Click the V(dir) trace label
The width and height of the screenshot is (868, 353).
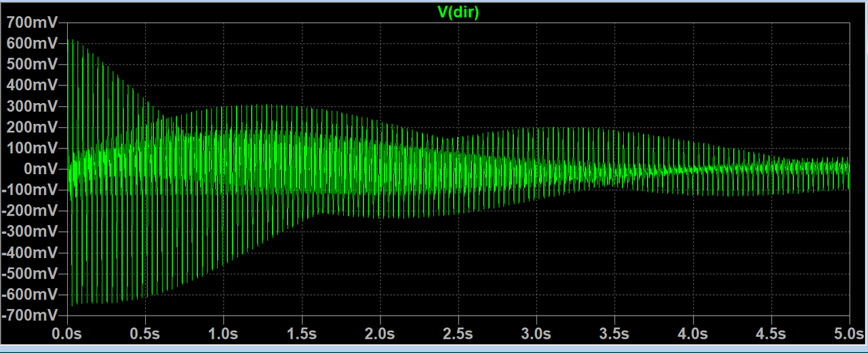[x=458, y=12]
